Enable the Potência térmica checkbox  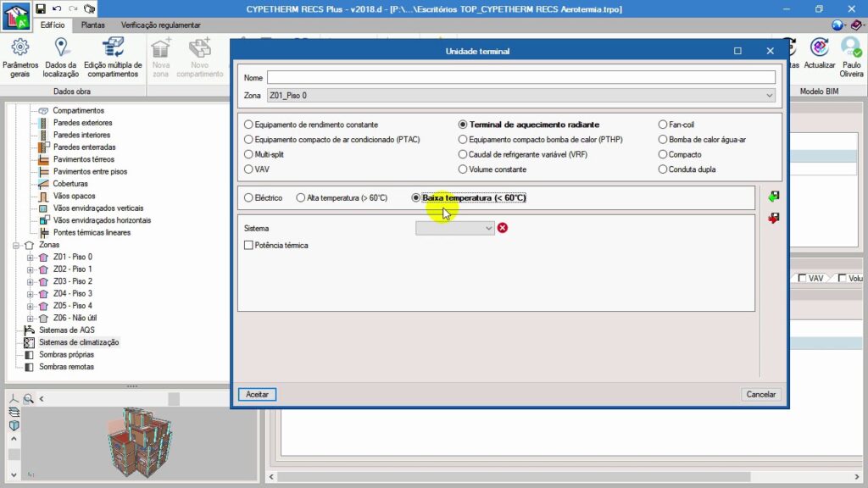[x=248, y=246]
